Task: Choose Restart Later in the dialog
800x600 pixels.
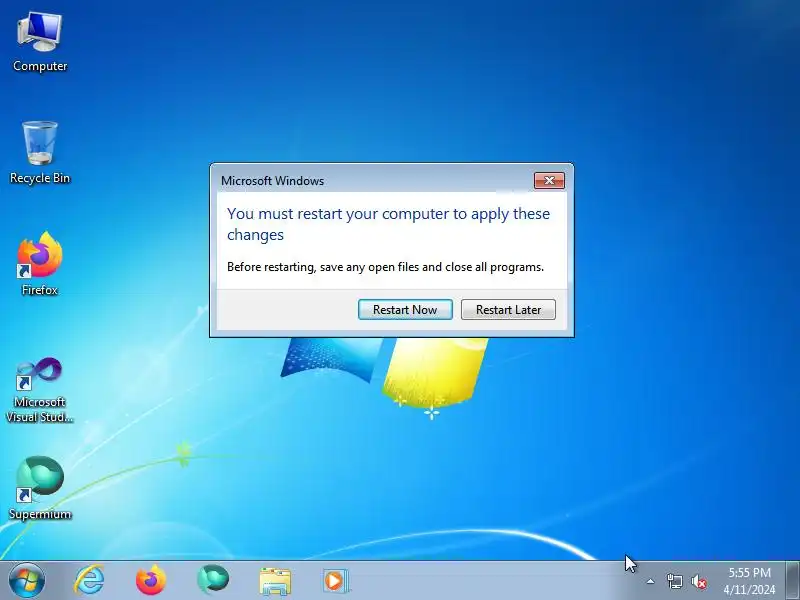Action: [x=508, y=310]
